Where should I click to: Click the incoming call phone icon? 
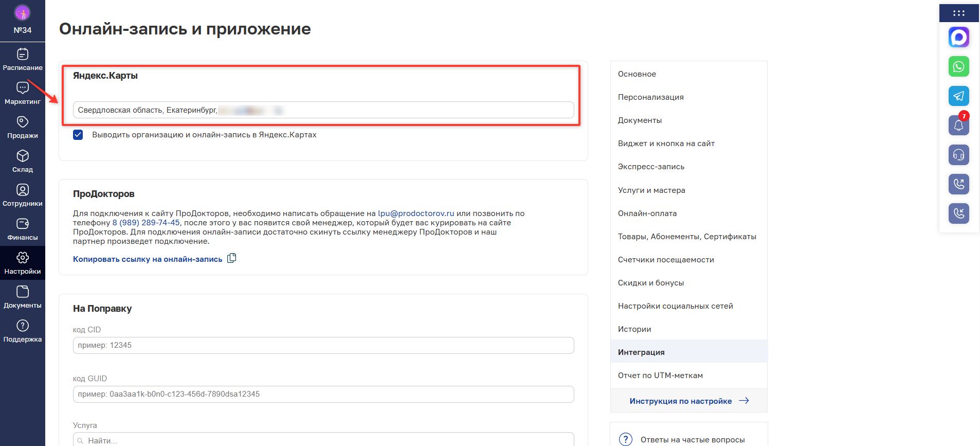point(959,213)
